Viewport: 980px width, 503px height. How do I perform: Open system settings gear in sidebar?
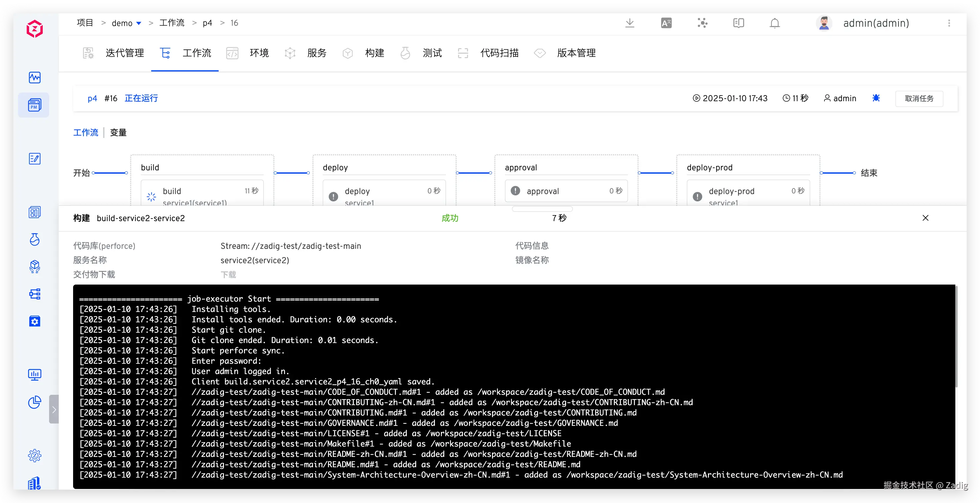click(x=35, y=455)
